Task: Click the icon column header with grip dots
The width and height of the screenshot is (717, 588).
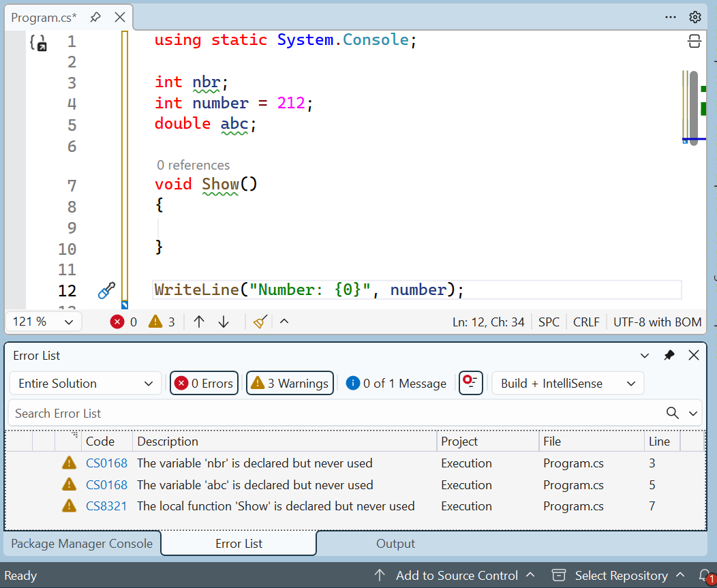Action: (x=68, y=442)
